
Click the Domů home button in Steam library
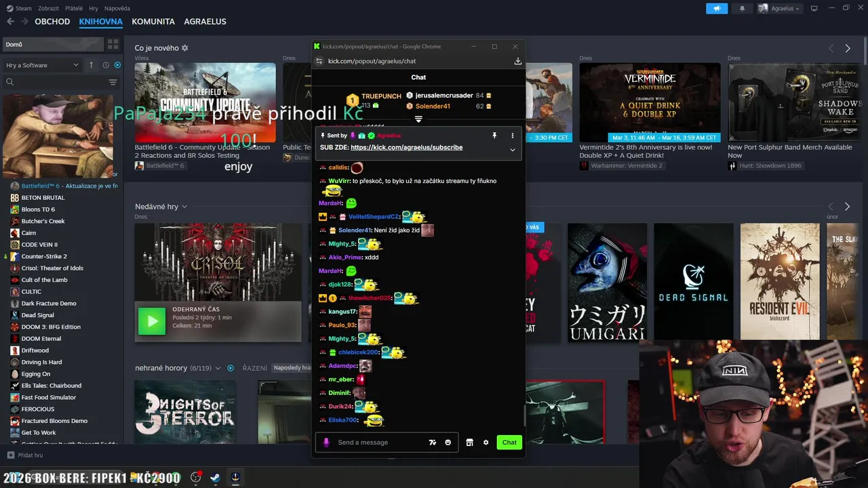53,44
